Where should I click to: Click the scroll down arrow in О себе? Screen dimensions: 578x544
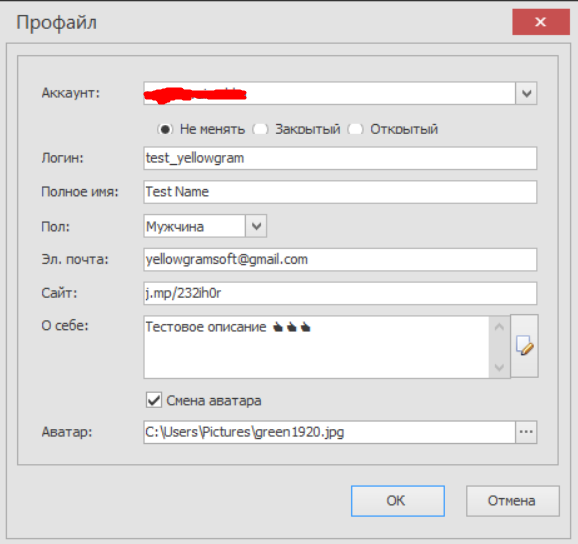pos(499,367)
